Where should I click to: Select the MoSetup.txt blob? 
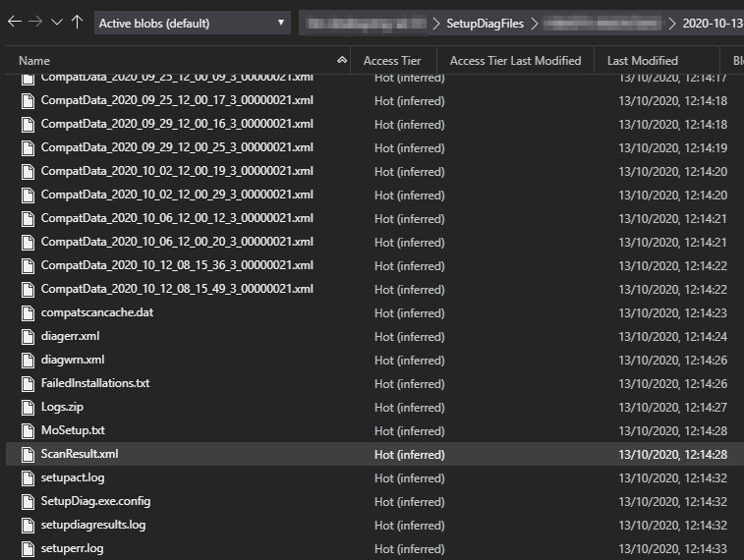tap(73, 430)
